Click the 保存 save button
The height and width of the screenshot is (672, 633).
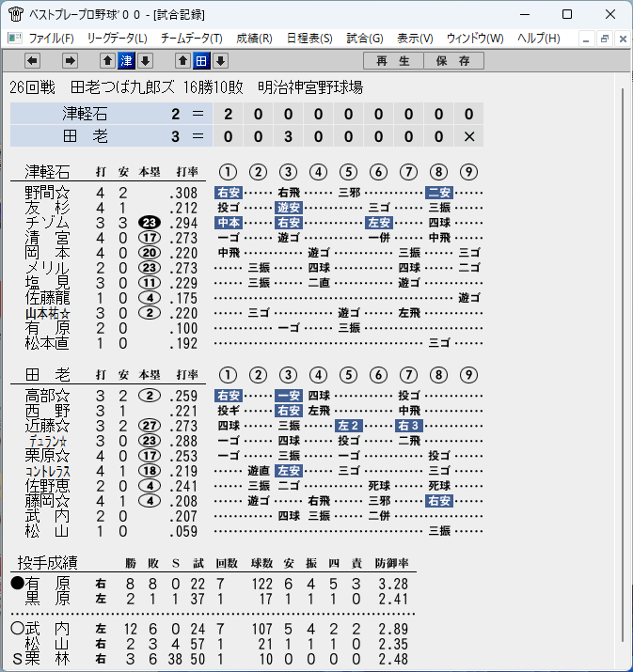point(453,61)
